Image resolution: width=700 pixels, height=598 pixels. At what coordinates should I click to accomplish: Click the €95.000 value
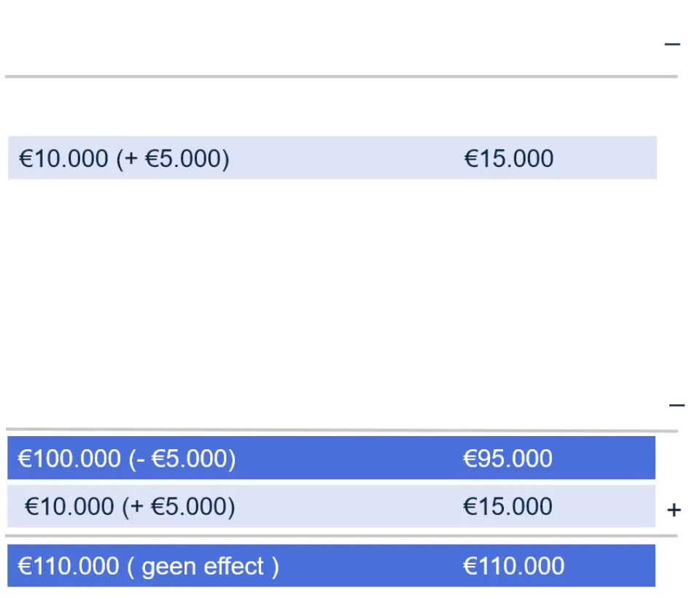tap(507, 459)
